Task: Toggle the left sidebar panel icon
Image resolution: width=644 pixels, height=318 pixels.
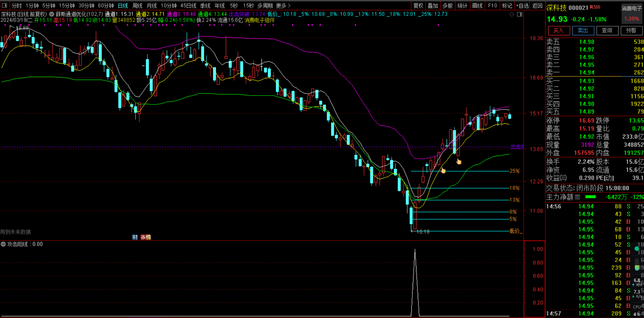Action: (5, 5)
